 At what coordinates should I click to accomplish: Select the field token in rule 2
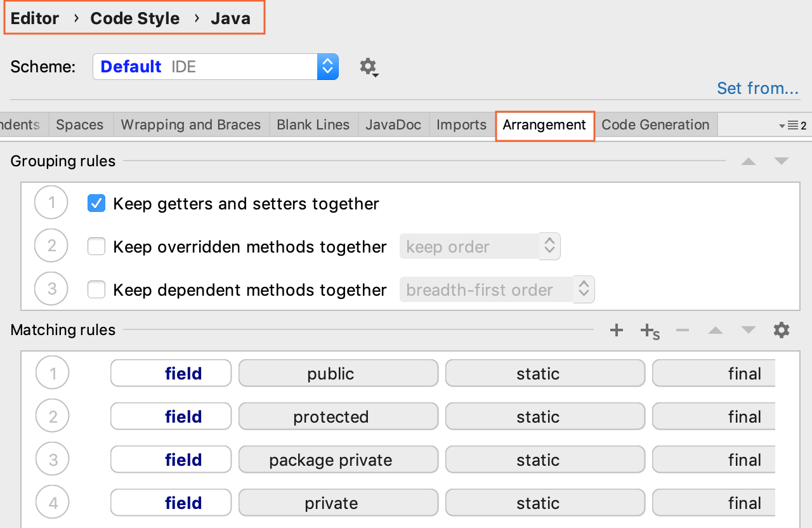[x=171, y=416]
